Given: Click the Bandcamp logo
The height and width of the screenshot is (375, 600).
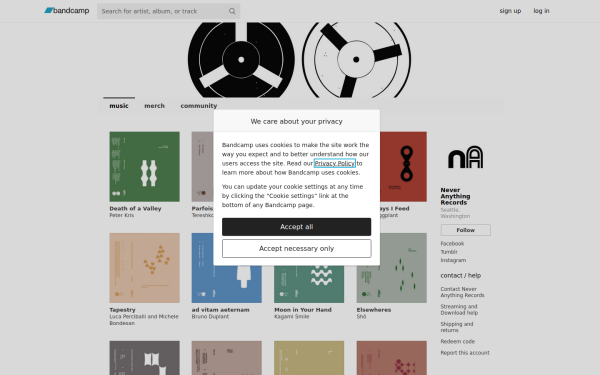Looking at the screenshot, I should 67,11.
